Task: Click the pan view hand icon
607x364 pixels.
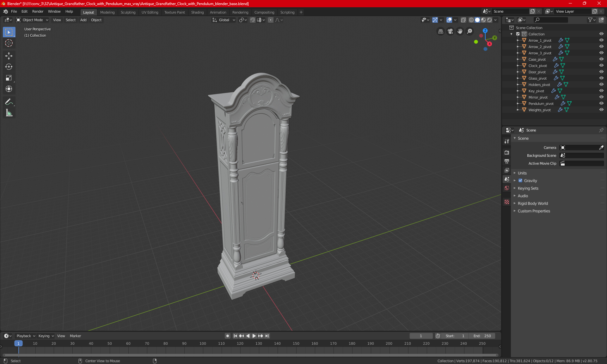Action: 460,31
